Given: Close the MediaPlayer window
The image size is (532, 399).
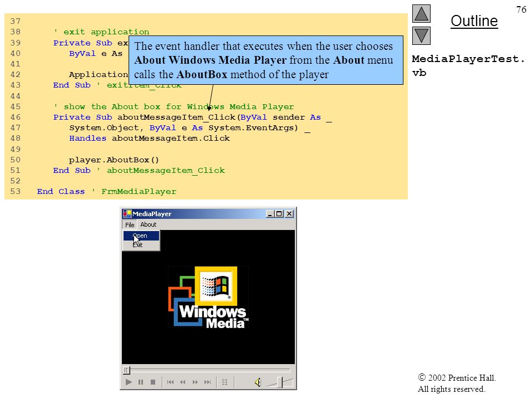Looking at the screenshot, I should (289, 214).
